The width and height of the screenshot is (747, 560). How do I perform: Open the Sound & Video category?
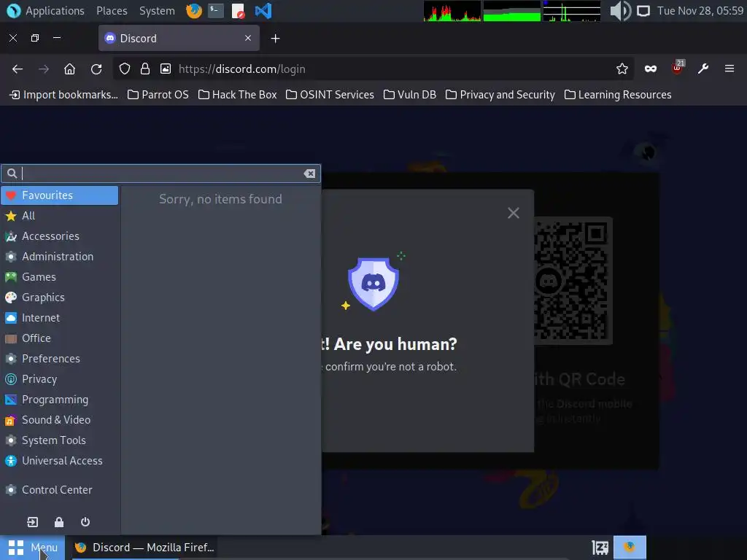[x=60, y=420]
